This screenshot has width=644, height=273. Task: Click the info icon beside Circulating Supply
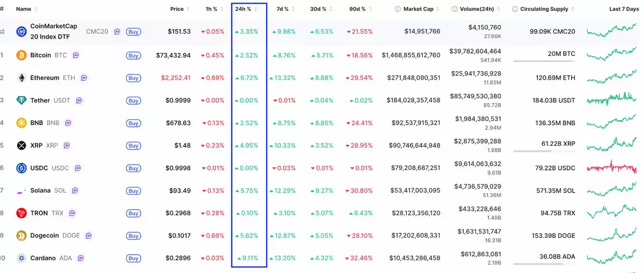point(515,9)
